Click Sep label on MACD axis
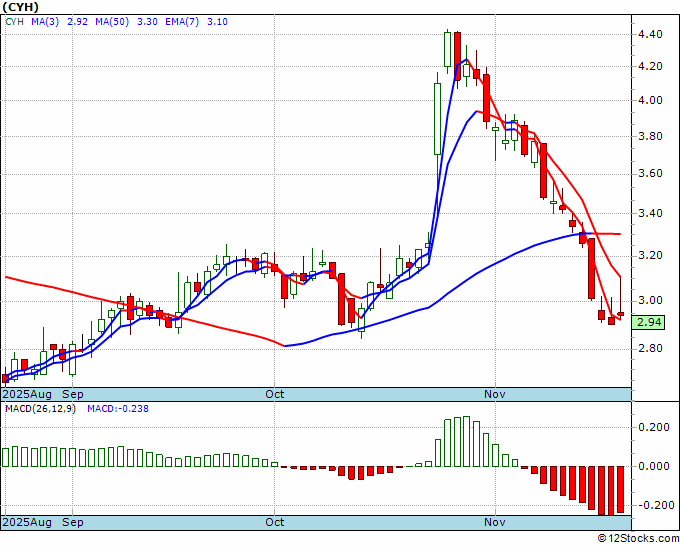The height and width of the screenshot is (546, 680). (72, 522)
